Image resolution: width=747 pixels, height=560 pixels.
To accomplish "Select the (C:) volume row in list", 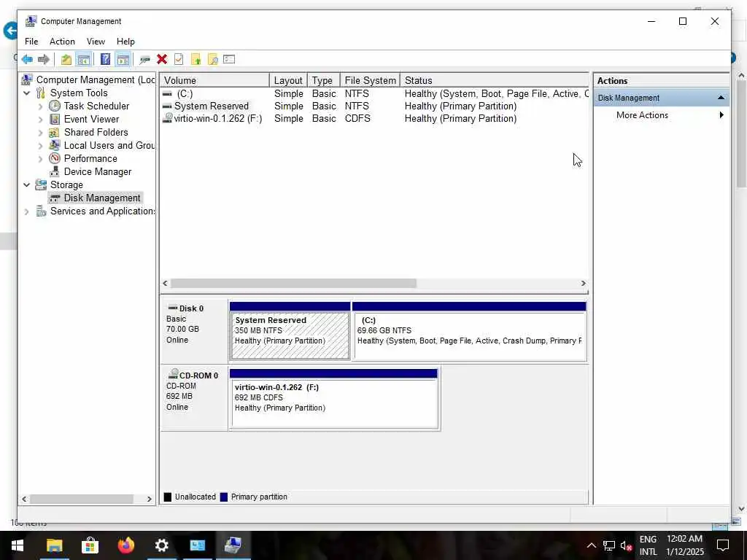I will pos(374,94).
